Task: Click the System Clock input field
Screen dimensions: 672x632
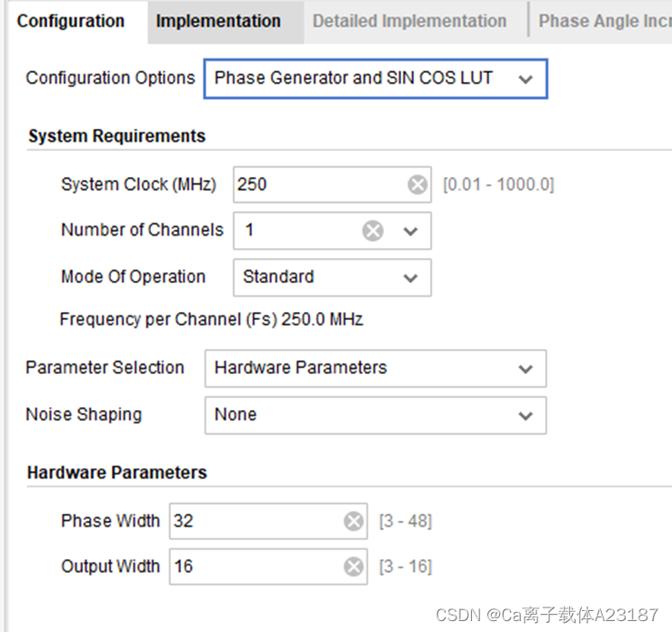Action: click(x=332, y=185)
